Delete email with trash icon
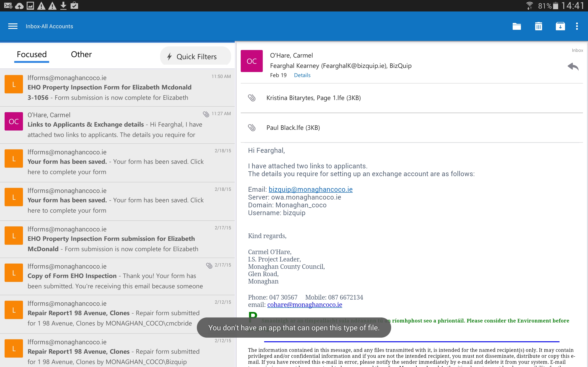This screenshot has width=588, height=367. pos(538,26)
